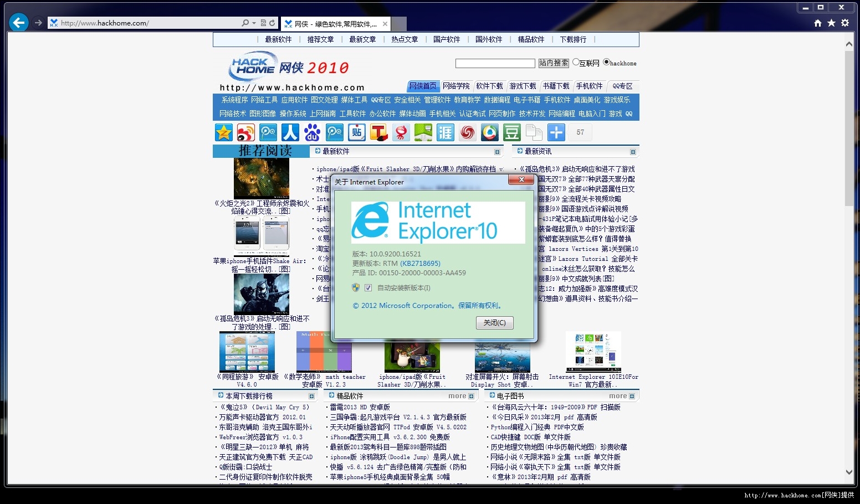Viewport: 860px width, 504px height.
Task: Click the red phoenix swirl share icon
Action: (x=468, y=132)
